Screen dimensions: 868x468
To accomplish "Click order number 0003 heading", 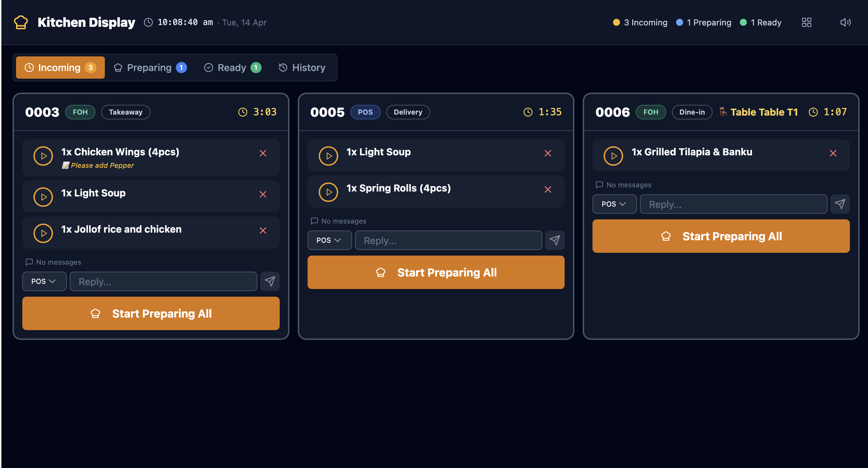I will click(x=42, y=112).
